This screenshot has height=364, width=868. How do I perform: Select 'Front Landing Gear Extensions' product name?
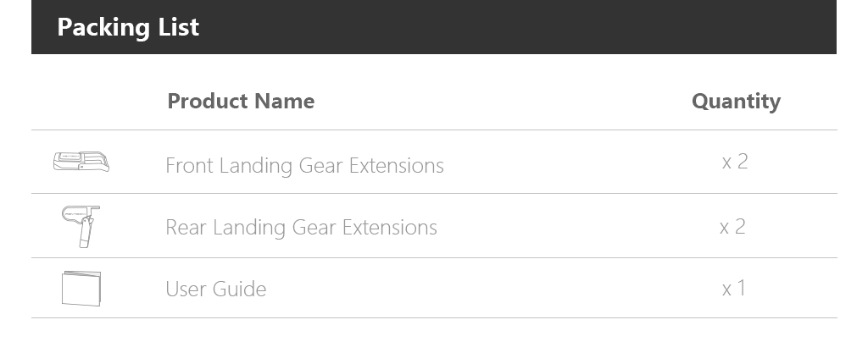pos(304,165)
